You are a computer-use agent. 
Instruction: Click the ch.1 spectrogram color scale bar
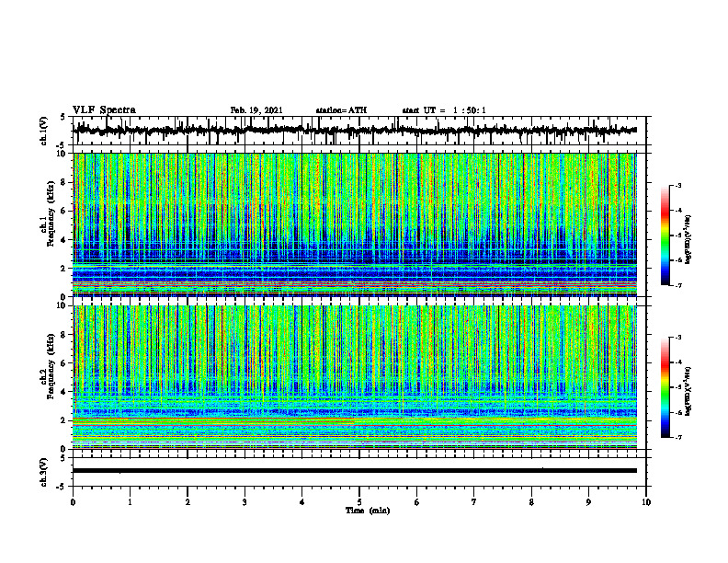pyautogui.click(x=665, y=236)
